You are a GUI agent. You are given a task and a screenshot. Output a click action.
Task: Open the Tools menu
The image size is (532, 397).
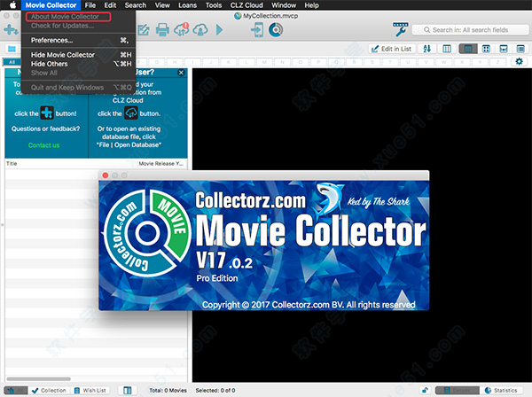(214, 5)
